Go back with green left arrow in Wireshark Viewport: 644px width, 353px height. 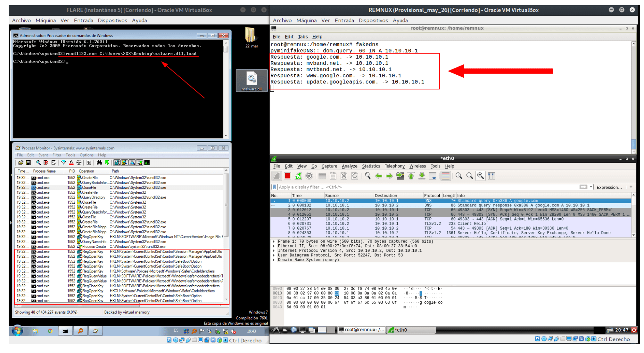379,176
